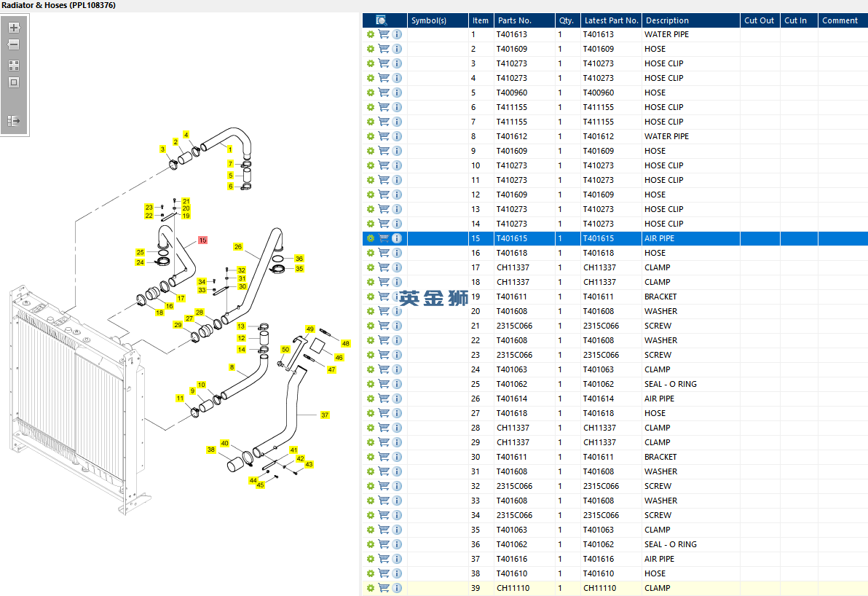Zoom in on the parts diagram
868x596 pixels.
tap(15, 28)
